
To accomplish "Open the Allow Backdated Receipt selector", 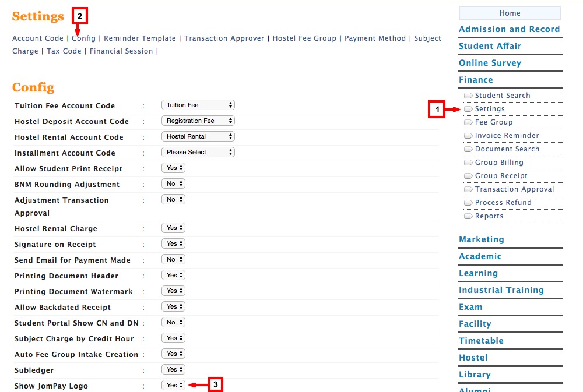I will 173,306.
